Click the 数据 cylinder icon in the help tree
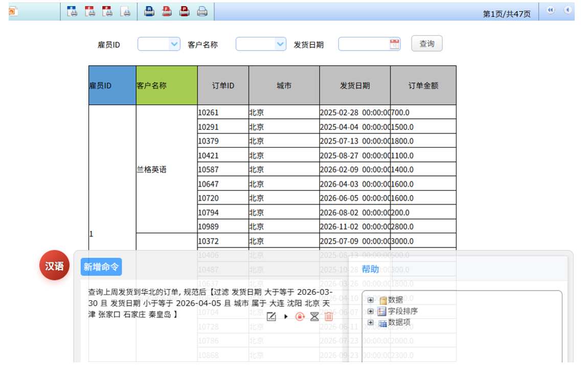This screenshot has width=588, height=366. point(383,300)
